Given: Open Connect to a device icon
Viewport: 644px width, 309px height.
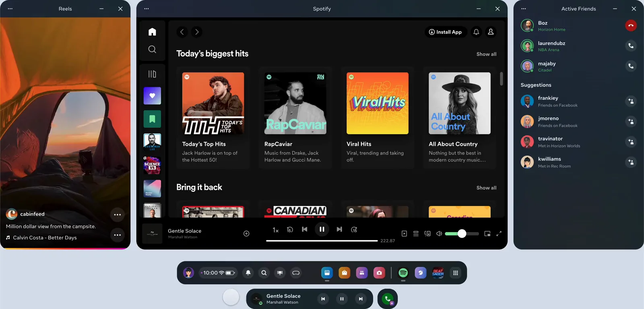Looking at the screenshot, I should [x=427, y=233].
